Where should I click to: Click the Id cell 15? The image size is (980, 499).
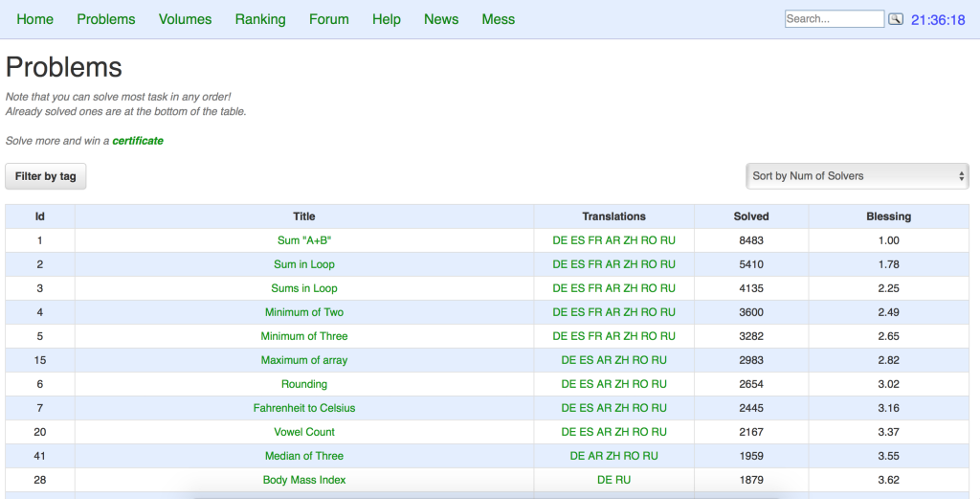(40, 360)
